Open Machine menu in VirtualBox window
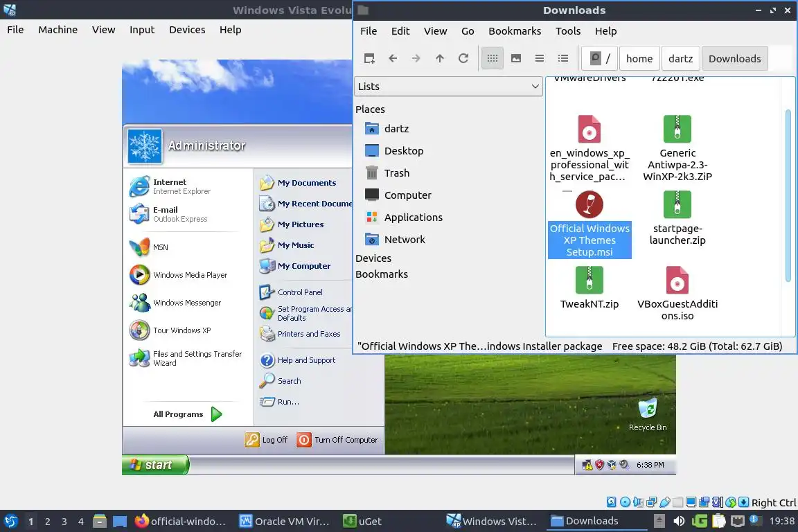Viewport: 798px width, 532px height. point(58,30)
